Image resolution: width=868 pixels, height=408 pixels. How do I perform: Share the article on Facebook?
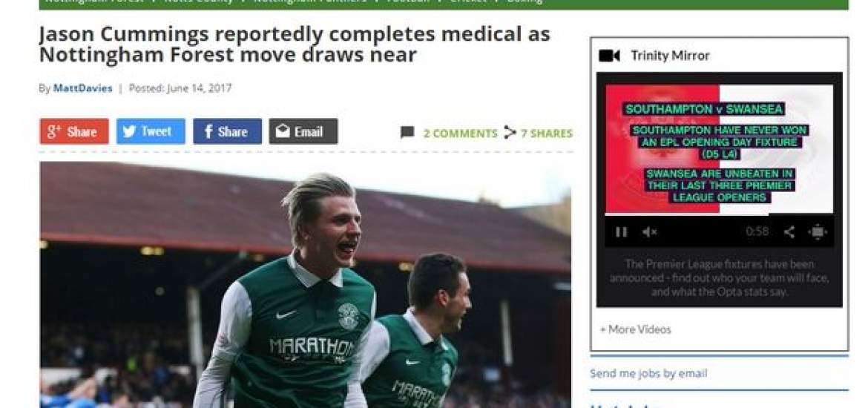[227, 131]
